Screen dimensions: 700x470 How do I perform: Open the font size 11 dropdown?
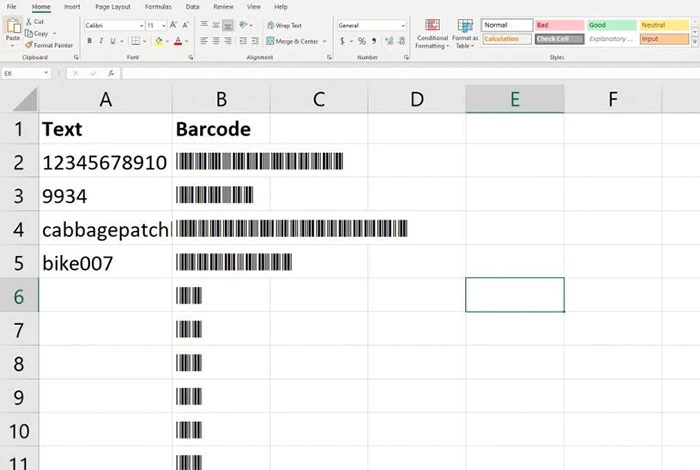(163, 25)
